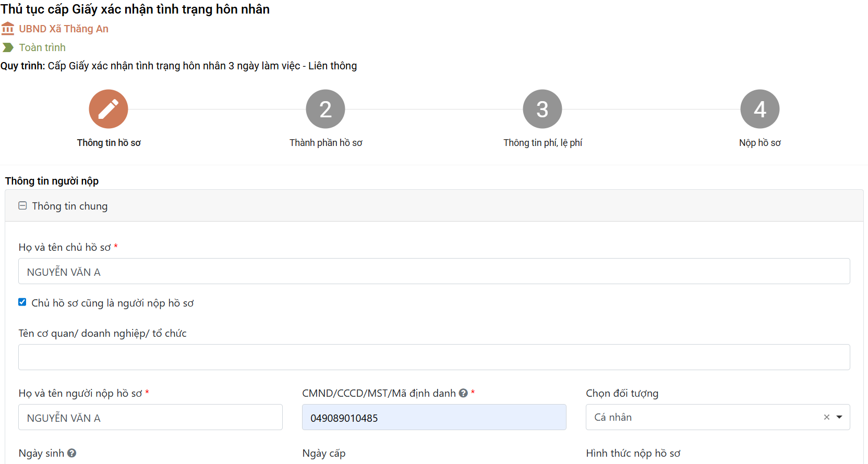Click the UBND building icon
The width and height of the screenshot is (868, 464).
tap(8, 28)
